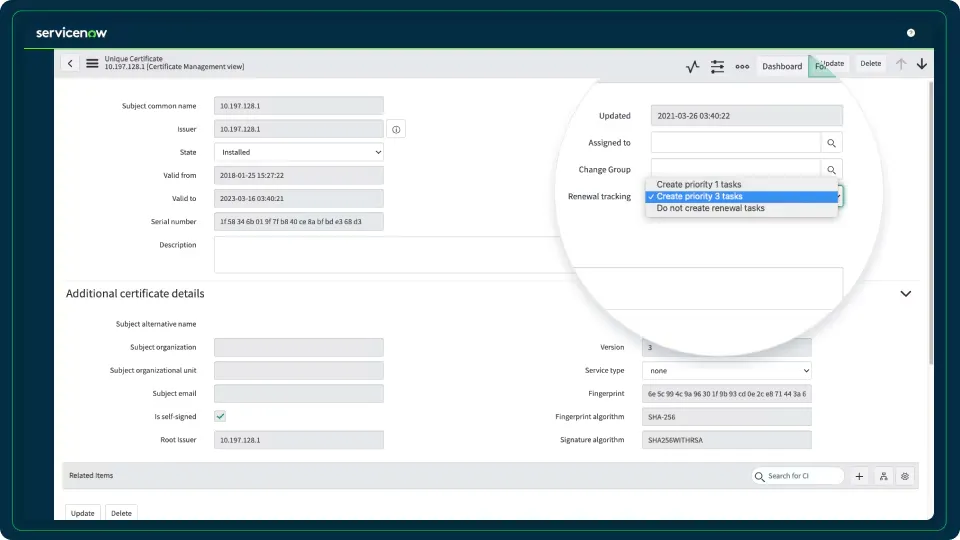
Task: Click the Assigned to lookup magnifier
Action: 831,143
